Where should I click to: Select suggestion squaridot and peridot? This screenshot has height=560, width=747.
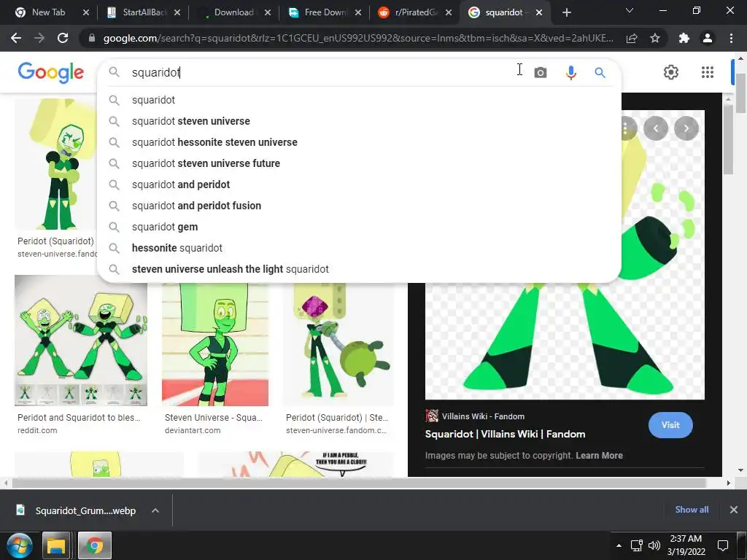coord(359,184)
